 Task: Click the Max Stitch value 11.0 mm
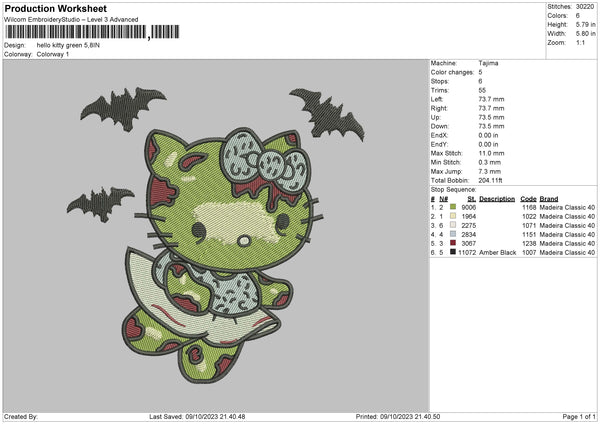click(x=491, y=153)
